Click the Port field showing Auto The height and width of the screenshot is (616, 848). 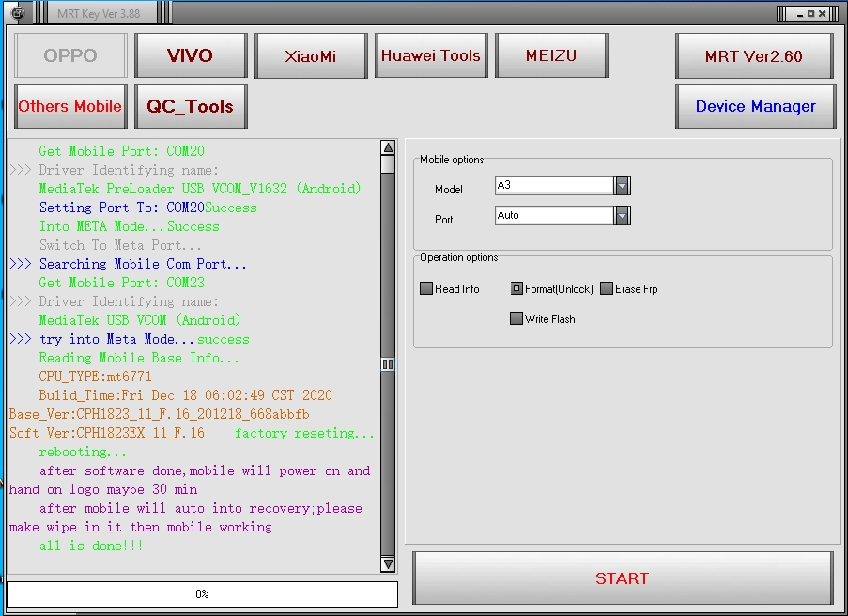point(554,216)
